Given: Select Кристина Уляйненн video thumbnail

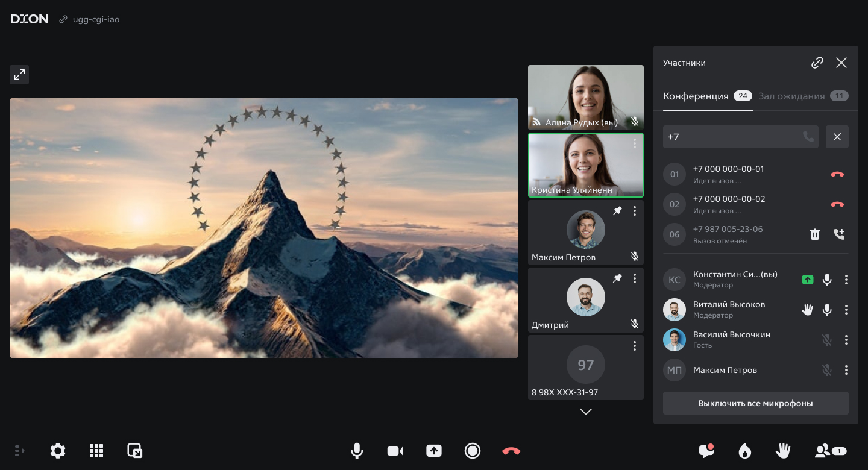Looking at the screenshot, I should pos(586,165).
